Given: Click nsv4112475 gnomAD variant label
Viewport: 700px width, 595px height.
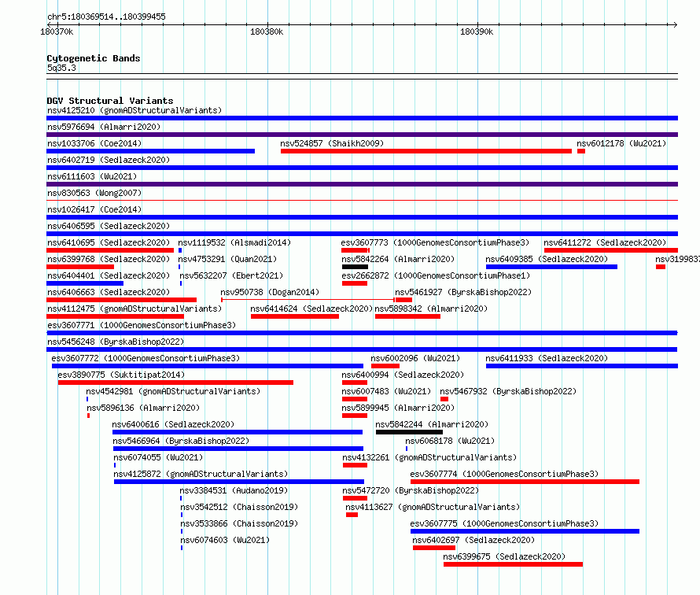Looking at the screenshot, I should tap(134, 309).
